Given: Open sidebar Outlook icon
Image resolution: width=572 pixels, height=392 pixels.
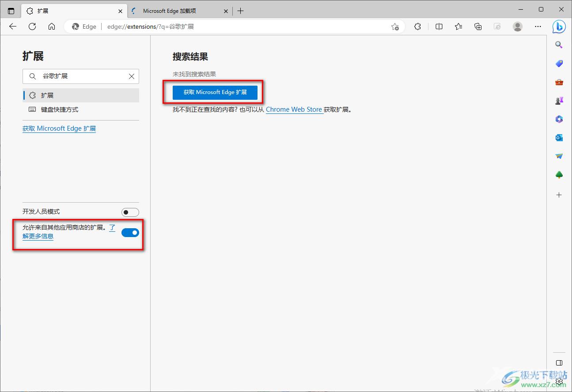Looking at the screenshot, I should point(559,138).
